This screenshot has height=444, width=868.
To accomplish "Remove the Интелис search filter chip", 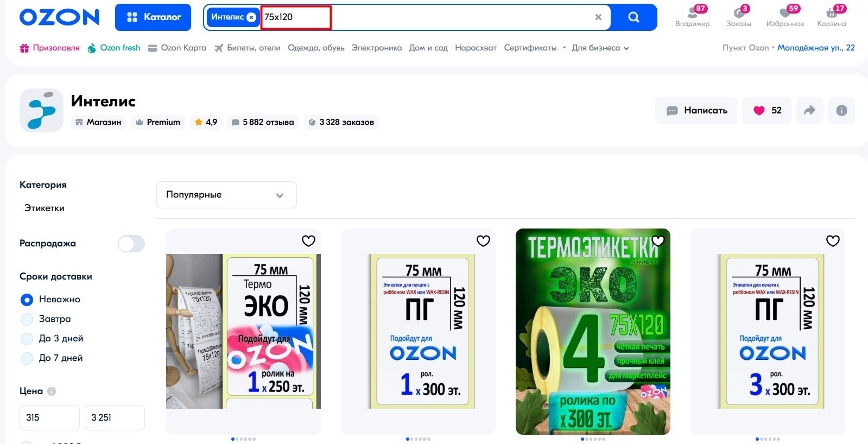I will point(251,17).
